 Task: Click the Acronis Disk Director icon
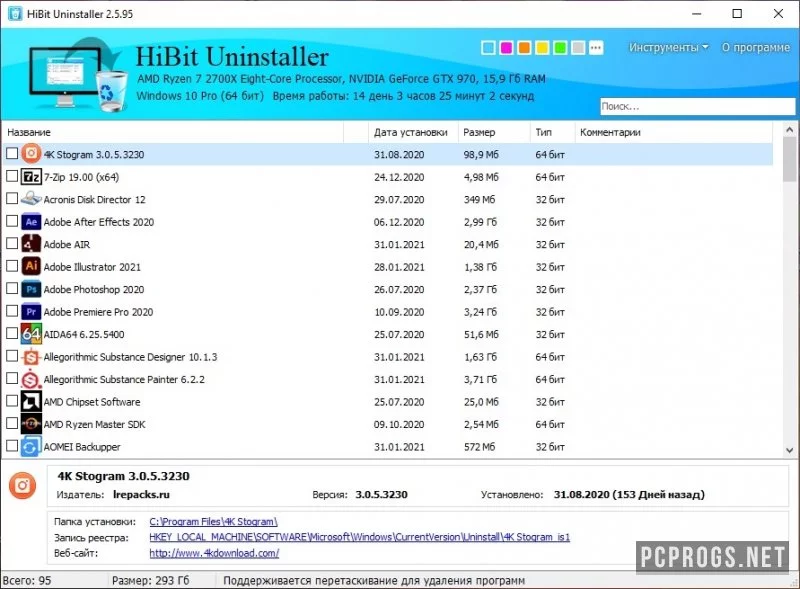[31, 199]
